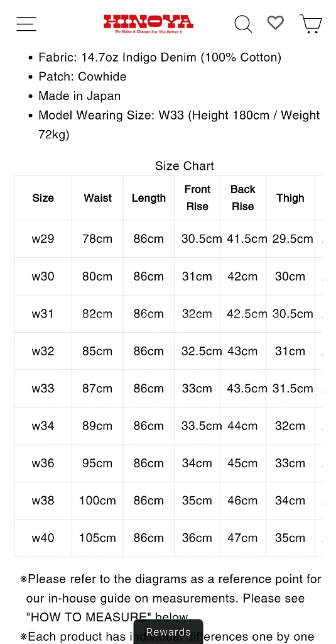Select the w40 waist 105cm cell

point(97,538)
